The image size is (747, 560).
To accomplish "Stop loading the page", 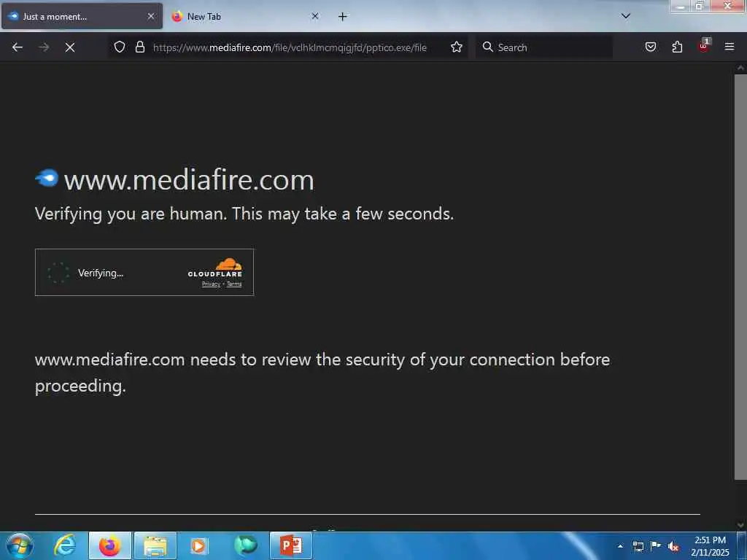I will [70, 47].
